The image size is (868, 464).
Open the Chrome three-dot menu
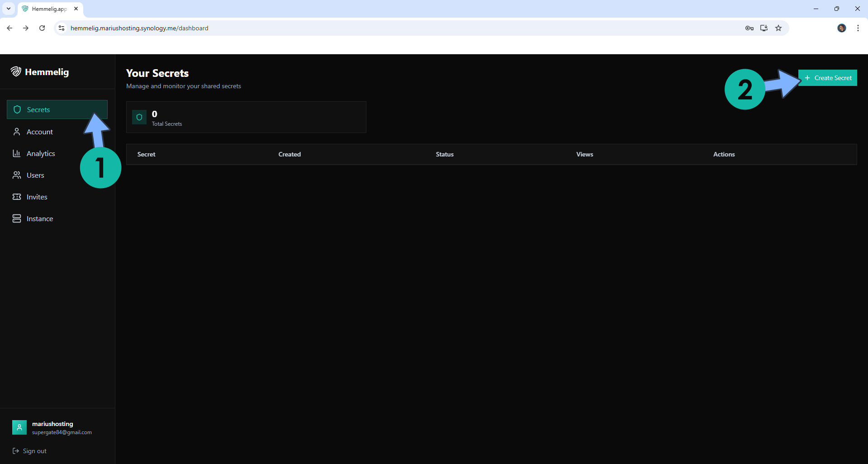tap(858, 28)
